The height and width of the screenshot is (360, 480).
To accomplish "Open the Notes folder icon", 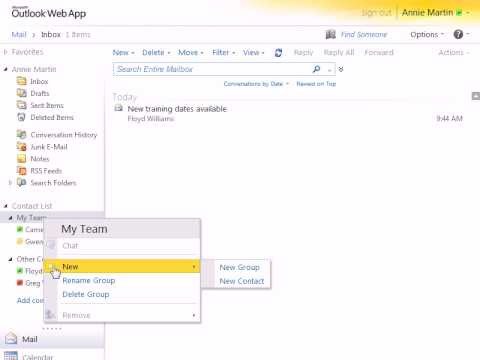I will (22, 158).
